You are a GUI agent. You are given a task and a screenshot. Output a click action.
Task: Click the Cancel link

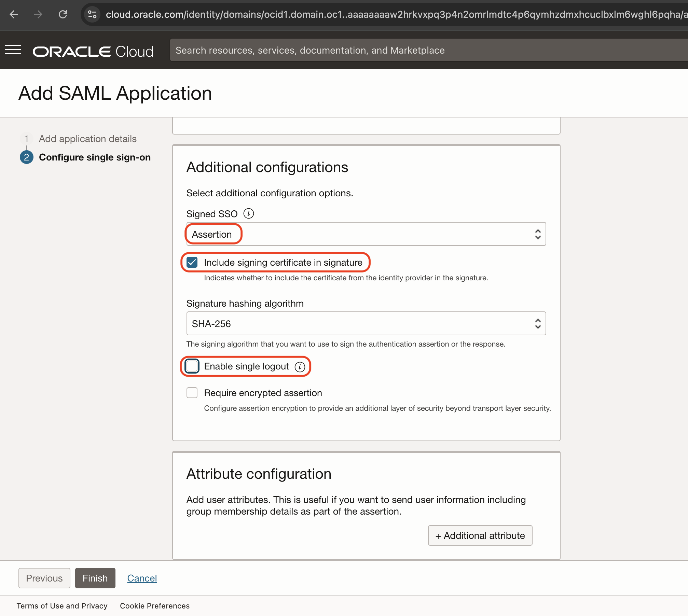point(142,578)
